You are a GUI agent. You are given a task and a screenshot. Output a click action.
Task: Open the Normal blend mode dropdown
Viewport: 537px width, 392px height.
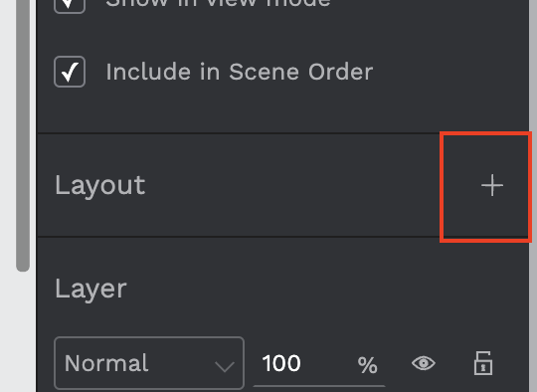click(149, 363)
